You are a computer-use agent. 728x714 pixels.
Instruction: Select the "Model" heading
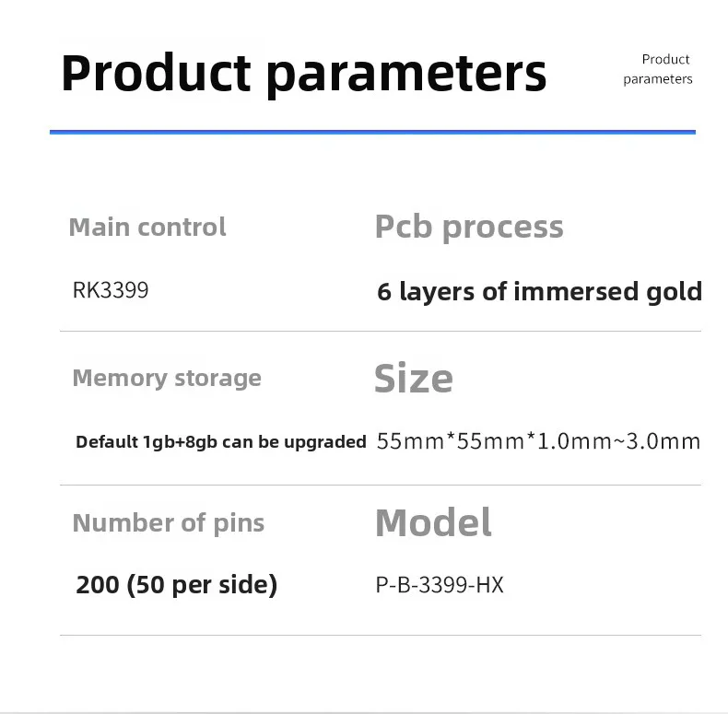tap(433, 523)
